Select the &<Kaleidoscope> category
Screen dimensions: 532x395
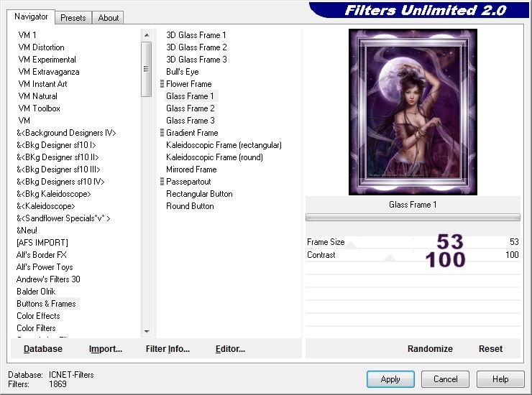coord(45,206)
